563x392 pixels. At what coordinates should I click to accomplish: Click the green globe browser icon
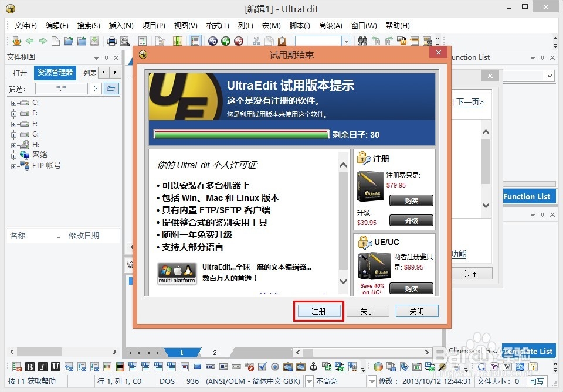click(225, 41)
